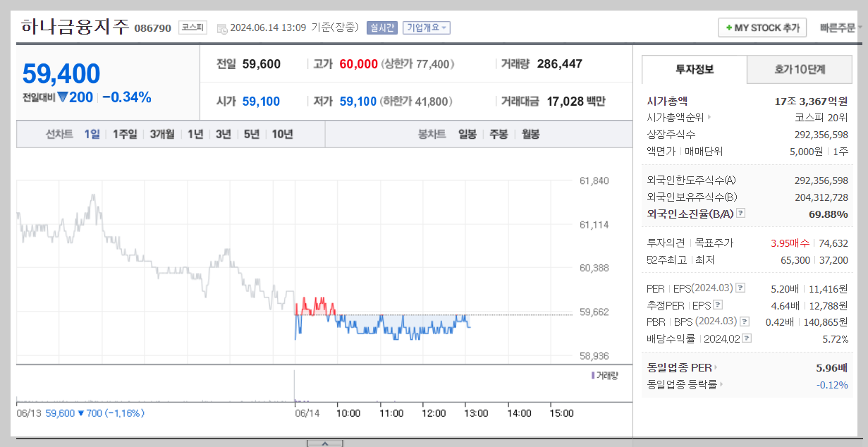The image size is (868, 447).
Task: Click the plus icon in MY STOCK 추가
Action: coord(728,28)
